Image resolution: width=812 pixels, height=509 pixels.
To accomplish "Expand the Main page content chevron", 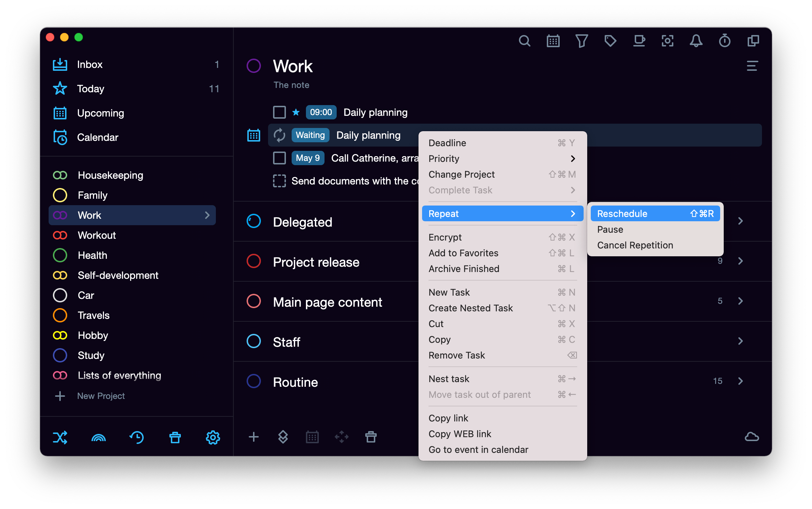I will click(740, 301).
